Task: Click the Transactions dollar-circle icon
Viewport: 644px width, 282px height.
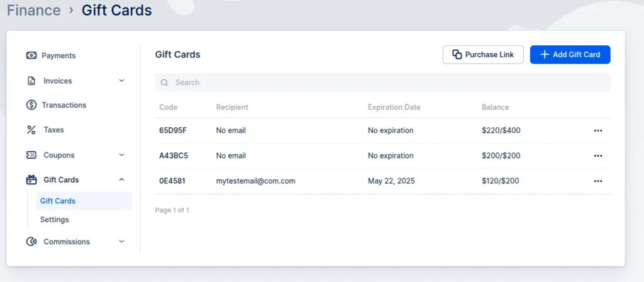Action: pyautogui.click(x=31, y=105)
